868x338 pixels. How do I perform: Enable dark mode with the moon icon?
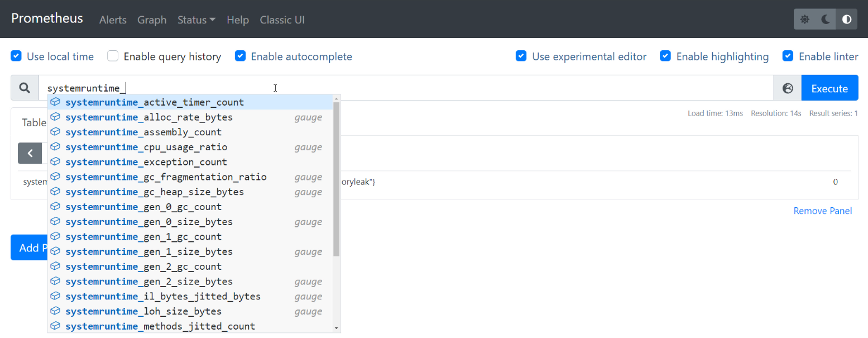coord(825,18)
